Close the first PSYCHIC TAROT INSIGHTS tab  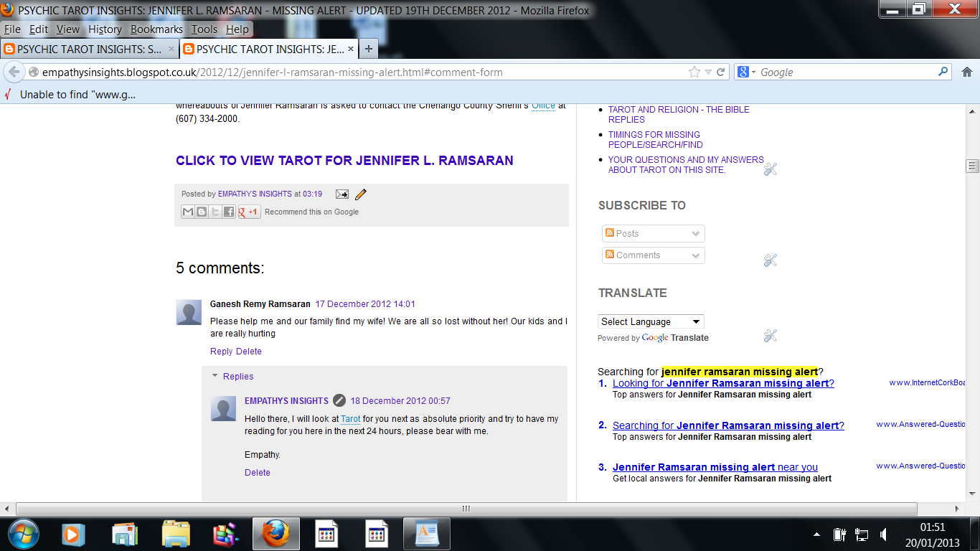(x=171, y=49)
